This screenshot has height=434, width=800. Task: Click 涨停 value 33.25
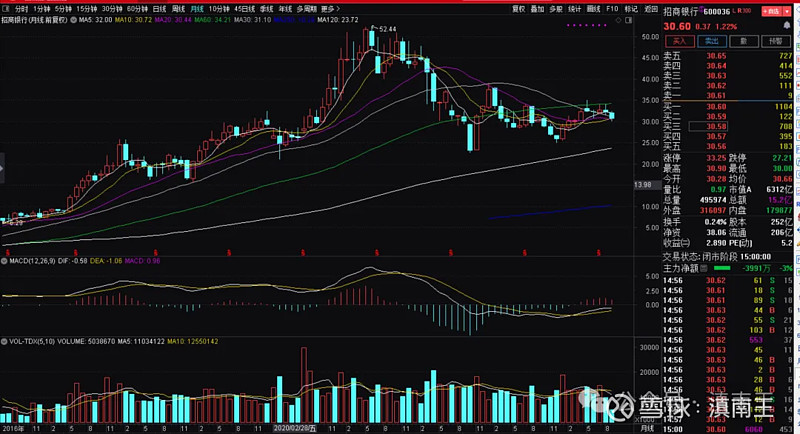coord(716,158)
